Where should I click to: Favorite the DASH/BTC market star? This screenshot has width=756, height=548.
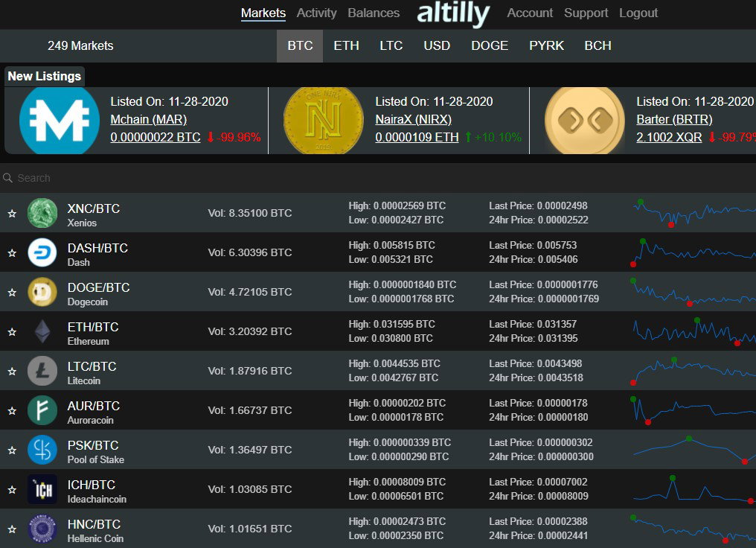coord(12,252)
